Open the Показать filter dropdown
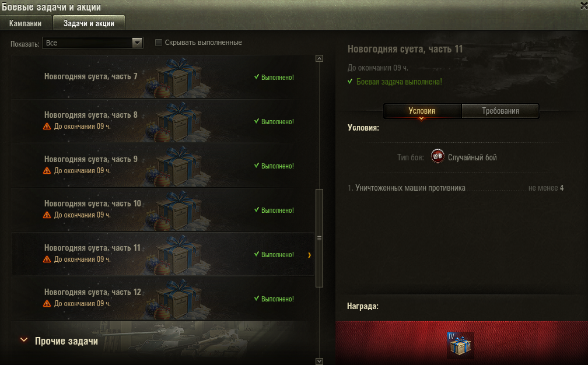Screen dimensions: 588x365 [93, 43]
